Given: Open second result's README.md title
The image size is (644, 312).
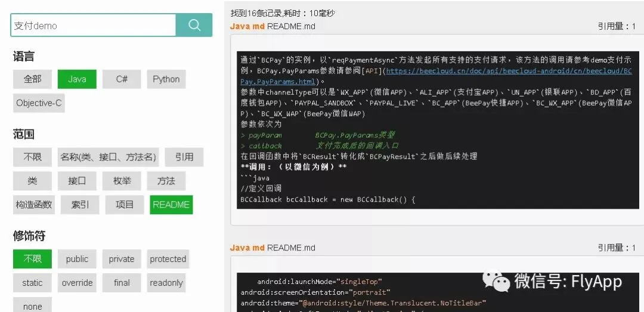Looking at the screenshot, I should [x=291, y=248].
